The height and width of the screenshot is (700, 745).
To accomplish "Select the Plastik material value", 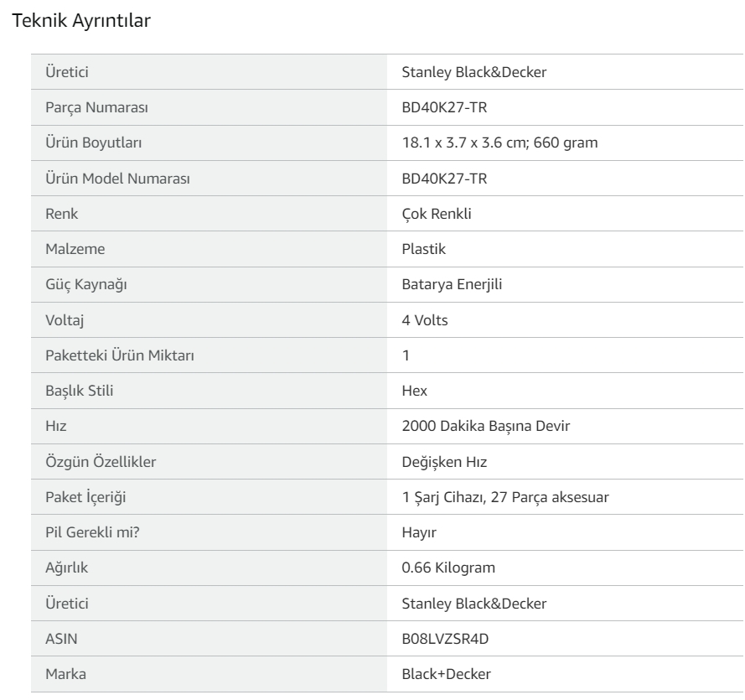I will point(423,249).
